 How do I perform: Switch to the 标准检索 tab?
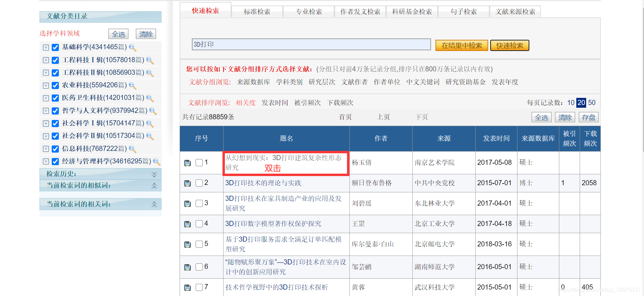(257, 12)
